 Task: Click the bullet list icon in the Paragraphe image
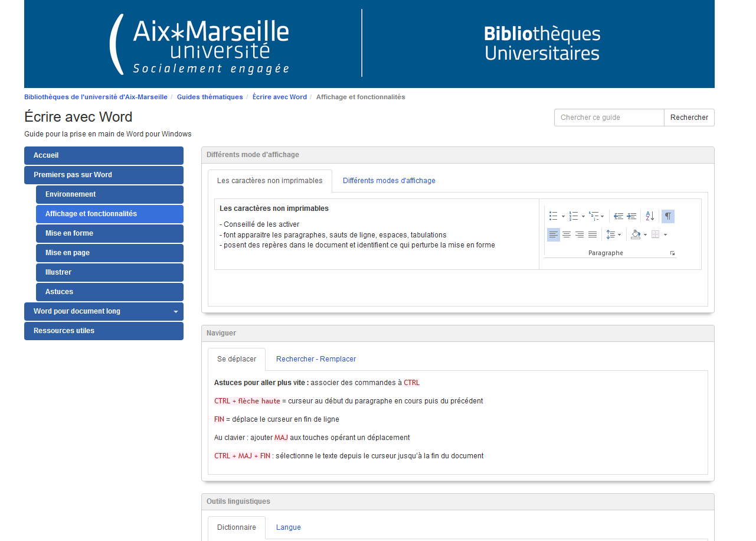coord(553,216)
